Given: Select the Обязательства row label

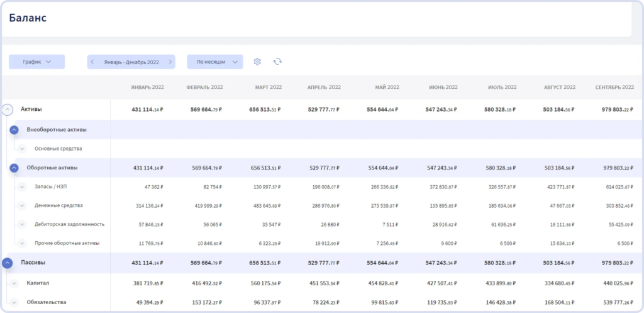Looking at the screenshot, I should pyautogui.click(x=47, y=302).
